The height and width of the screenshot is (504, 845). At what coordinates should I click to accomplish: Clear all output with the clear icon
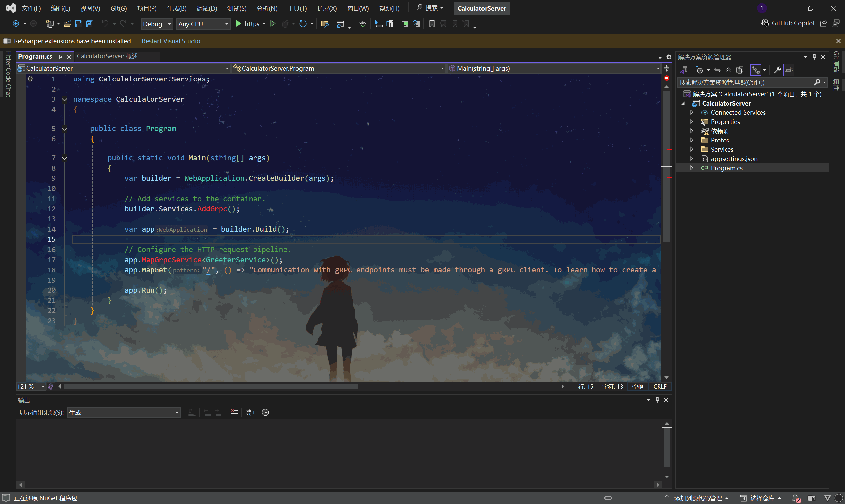(x=234, y=412)
